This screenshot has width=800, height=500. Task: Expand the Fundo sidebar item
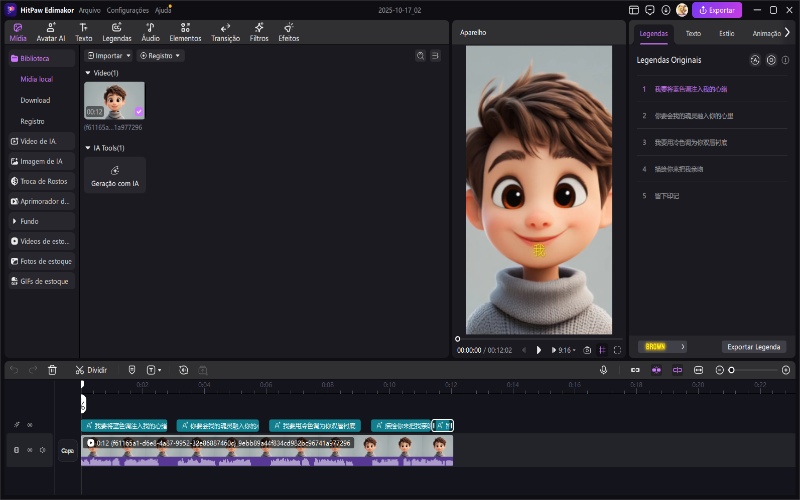tap(41, 221)
